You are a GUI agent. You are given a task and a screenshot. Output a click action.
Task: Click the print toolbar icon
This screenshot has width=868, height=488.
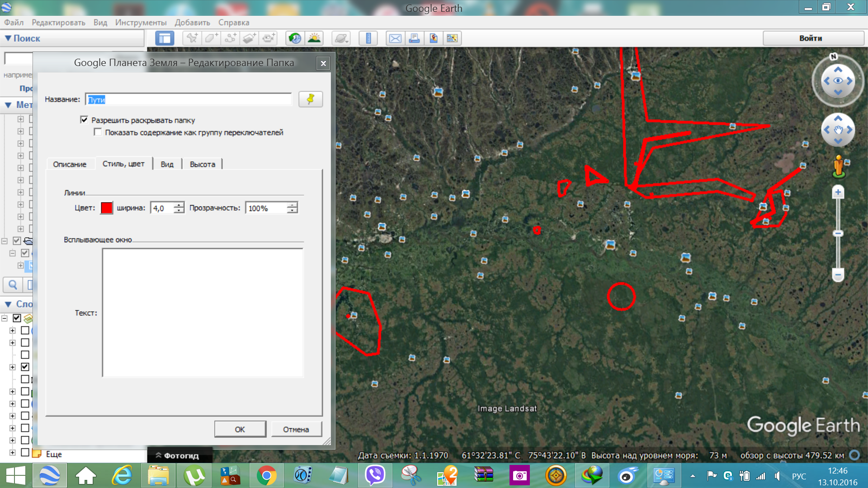[414, 38]
